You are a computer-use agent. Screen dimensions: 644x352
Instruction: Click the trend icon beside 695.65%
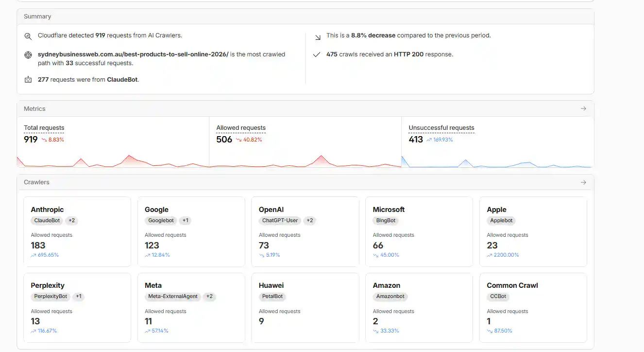click(x=34, y=255)
